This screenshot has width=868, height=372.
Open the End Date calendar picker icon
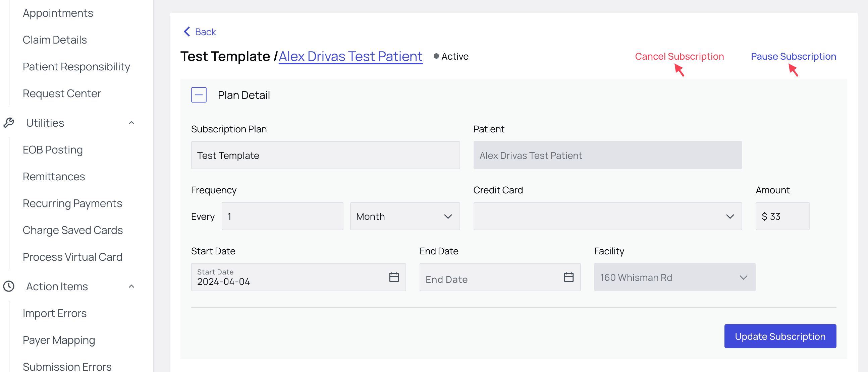[568, 277]
